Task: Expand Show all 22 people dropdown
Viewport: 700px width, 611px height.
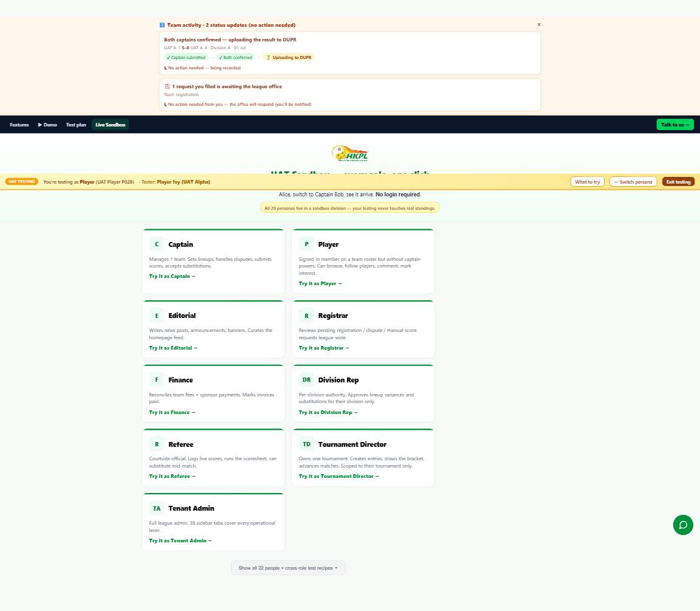Action: pos(288,568)
